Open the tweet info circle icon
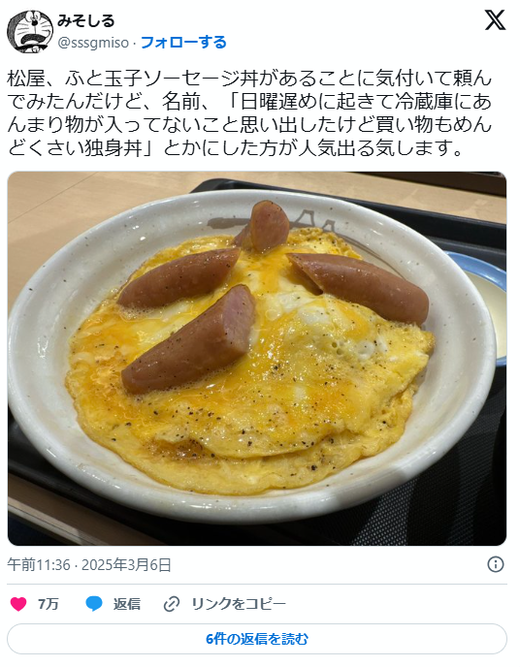The height and width of the screenshot is (667, 520). point(495,564)
